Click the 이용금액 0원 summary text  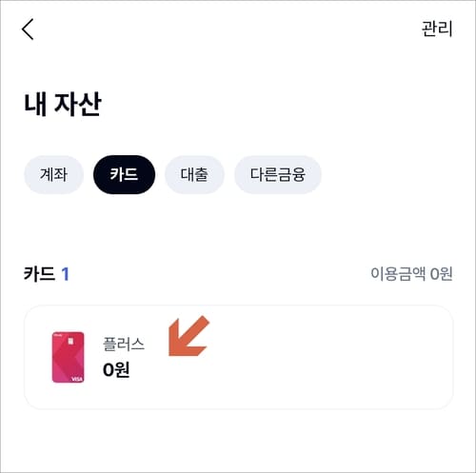point(411,273)
